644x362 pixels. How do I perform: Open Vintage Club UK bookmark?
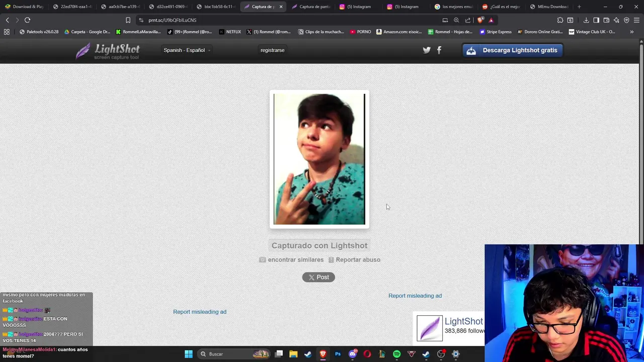pos(592,32)
